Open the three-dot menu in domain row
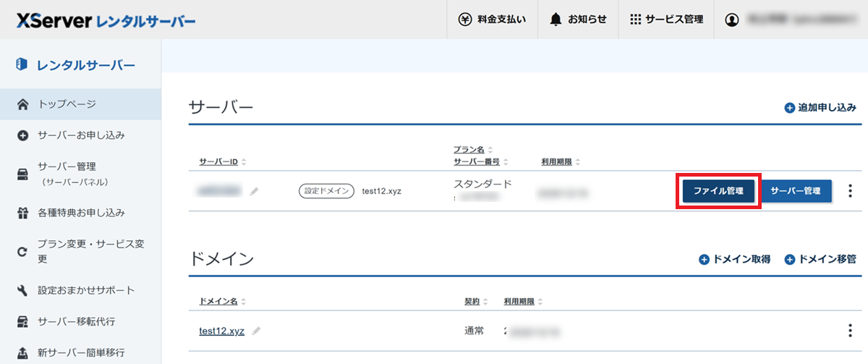 (850, 331)
